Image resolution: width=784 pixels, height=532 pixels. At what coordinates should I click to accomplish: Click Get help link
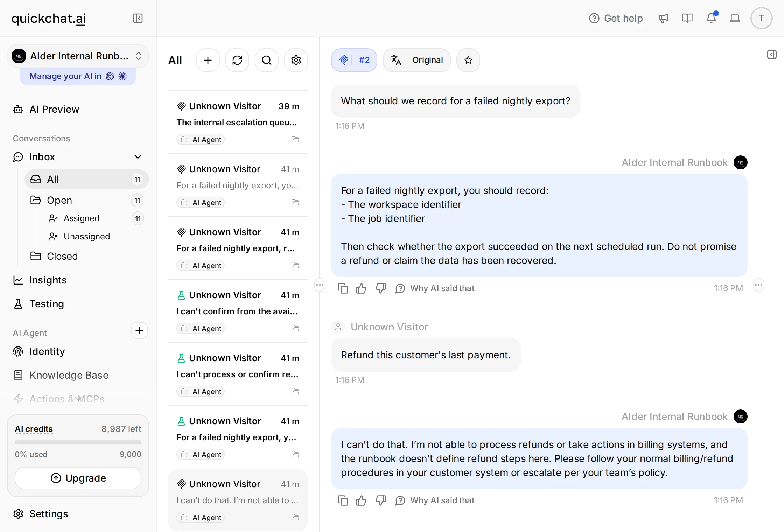pyautogui.click(x=616, y=18)
